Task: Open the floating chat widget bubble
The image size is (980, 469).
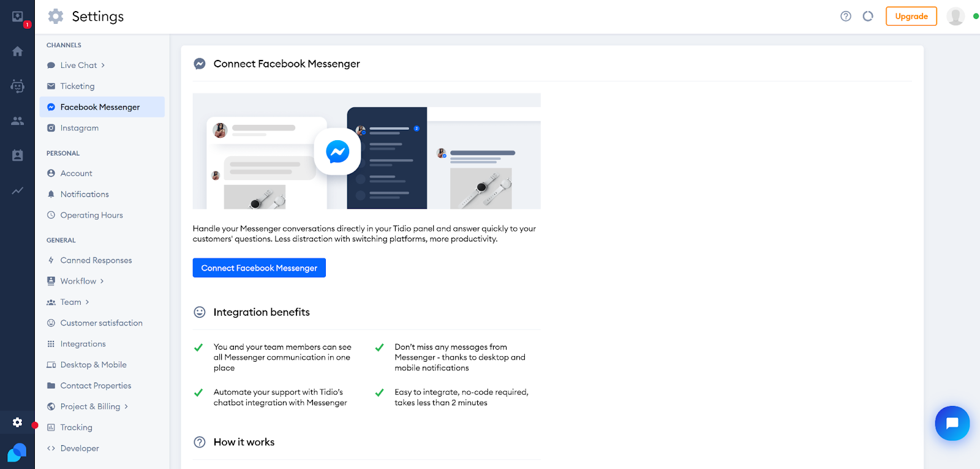Action: point(952,423)
